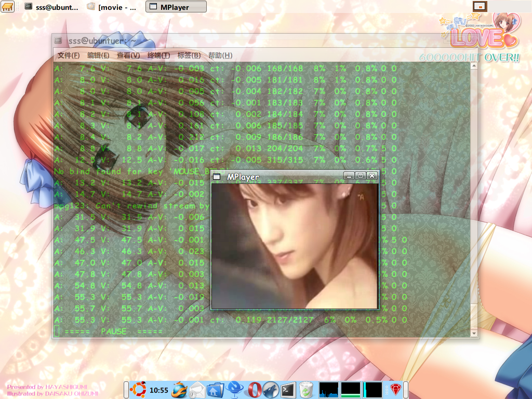Viewport: 532px width, 399px height.
Task: Click the terminal title sss@ubuntuer: ~
Action: click(x=102, y=41)
